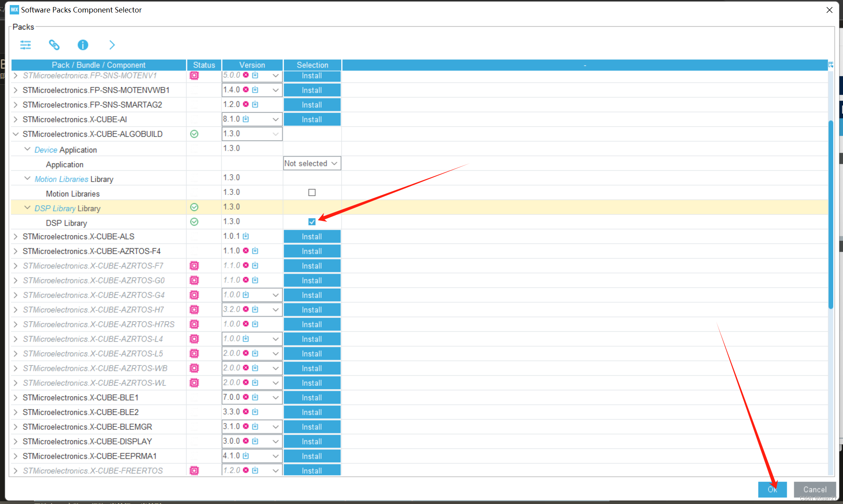Show pack information via the info icon
843x504 pixels.
[x=83, y=45]
